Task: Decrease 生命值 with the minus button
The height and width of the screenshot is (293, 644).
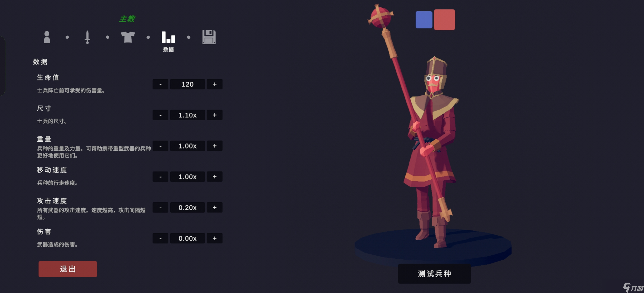Action: point(160,84)
